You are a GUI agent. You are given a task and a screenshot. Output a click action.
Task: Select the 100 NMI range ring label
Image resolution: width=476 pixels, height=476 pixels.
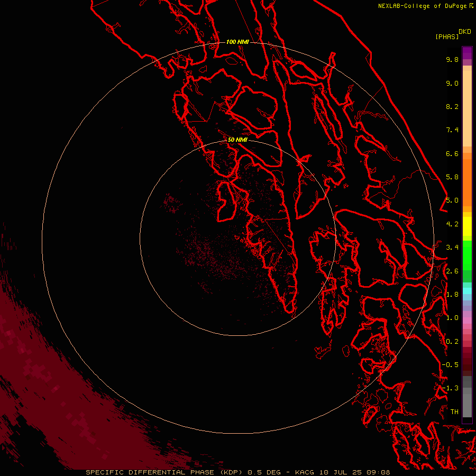point(237,42)
